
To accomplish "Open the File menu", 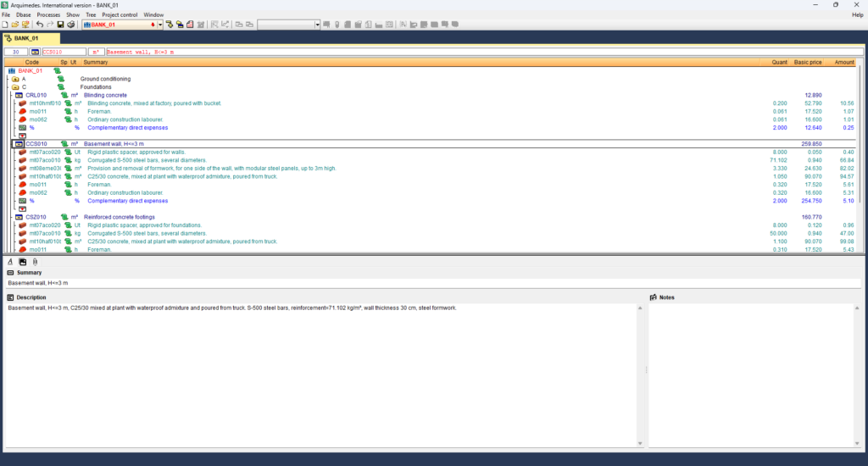I will point(6,15).
